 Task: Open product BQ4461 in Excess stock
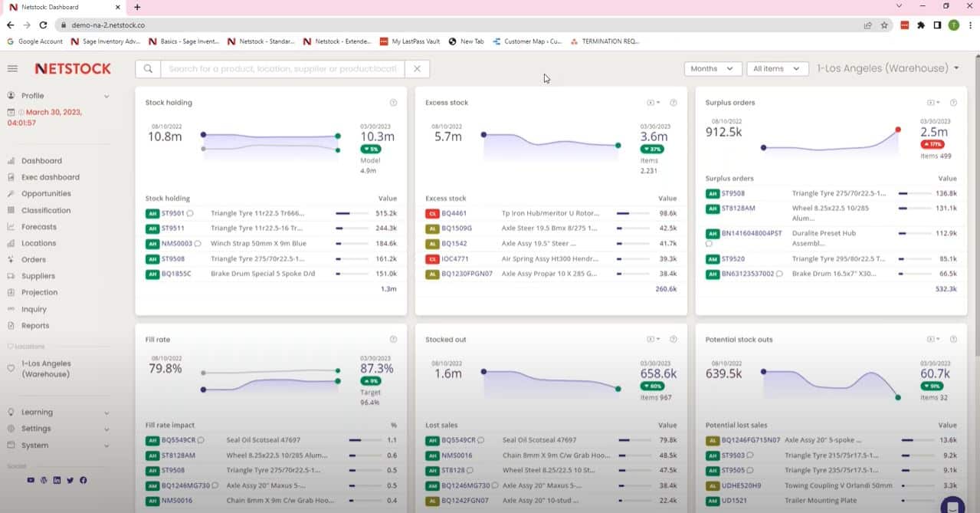(454, 213)
